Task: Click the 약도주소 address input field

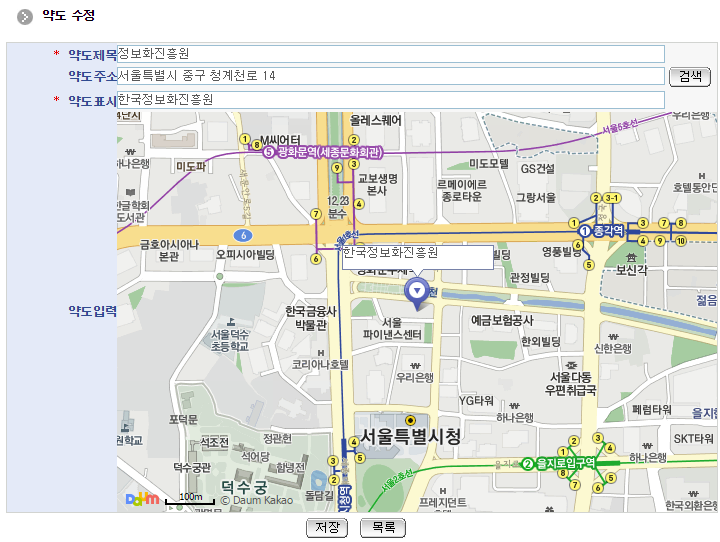Action: pyautogui.click(x=390, y=76)
